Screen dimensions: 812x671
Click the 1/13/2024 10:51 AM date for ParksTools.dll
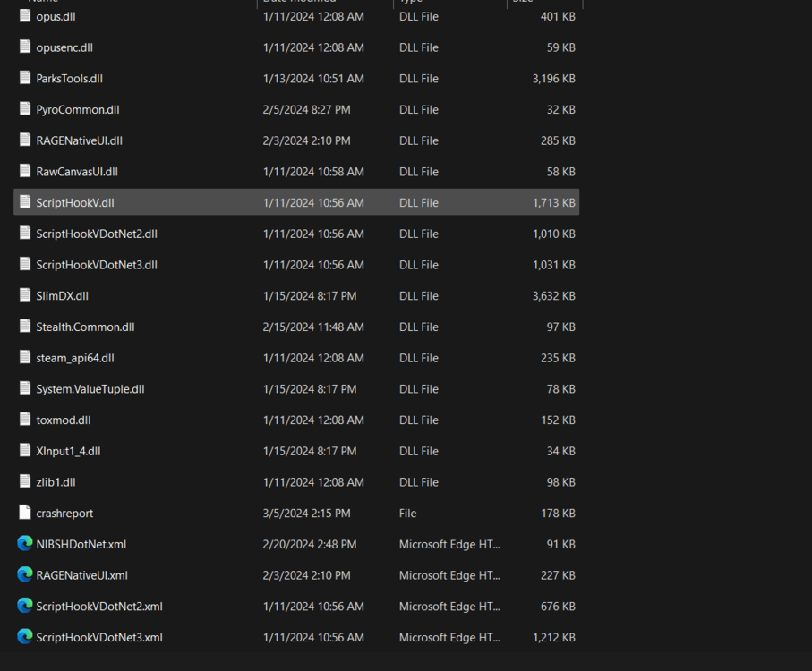click(313, 79)
